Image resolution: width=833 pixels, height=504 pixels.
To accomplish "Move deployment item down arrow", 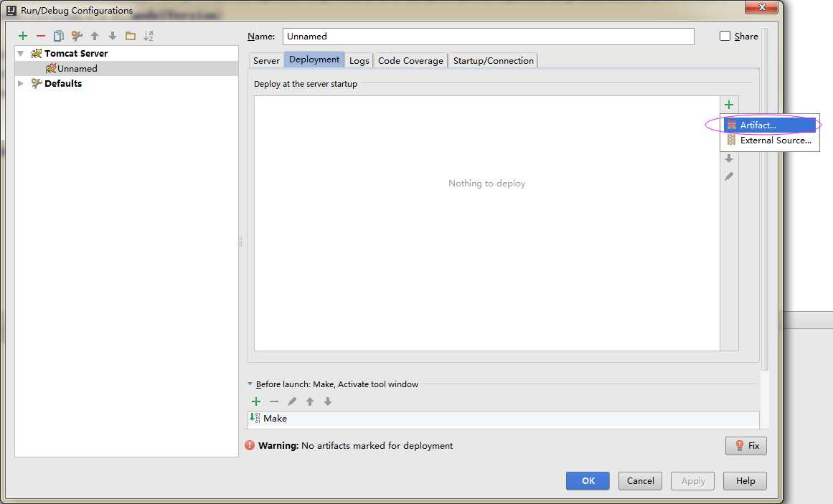I will pos(729,158).
